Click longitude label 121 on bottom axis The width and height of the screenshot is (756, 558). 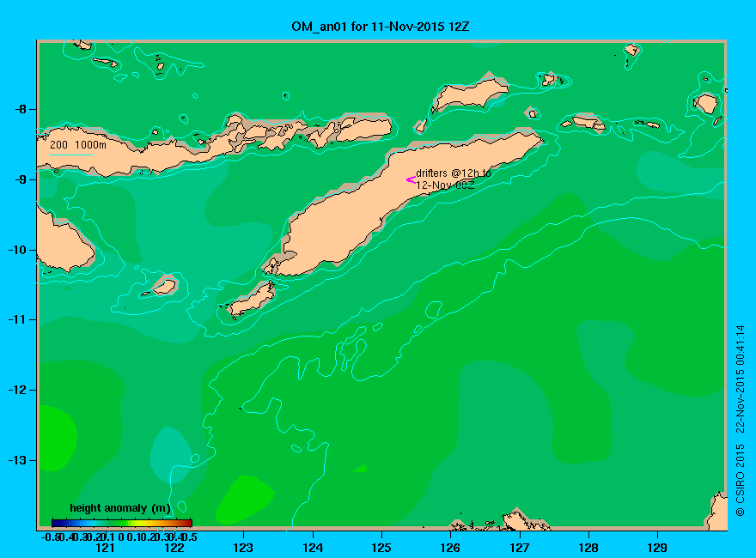[x=105, y=548]
